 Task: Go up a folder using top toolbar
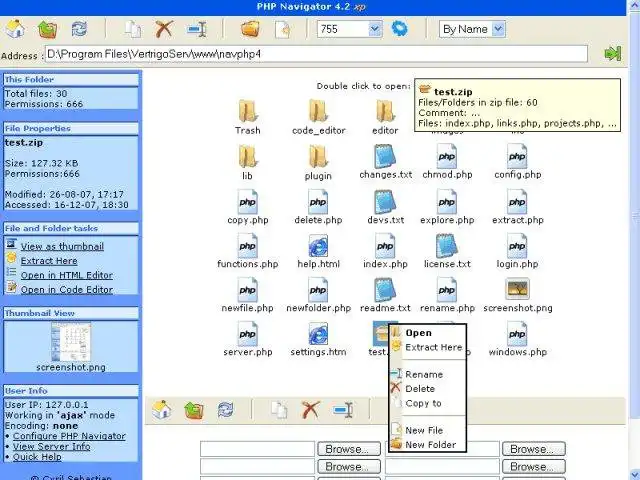[x=47, y=29]
